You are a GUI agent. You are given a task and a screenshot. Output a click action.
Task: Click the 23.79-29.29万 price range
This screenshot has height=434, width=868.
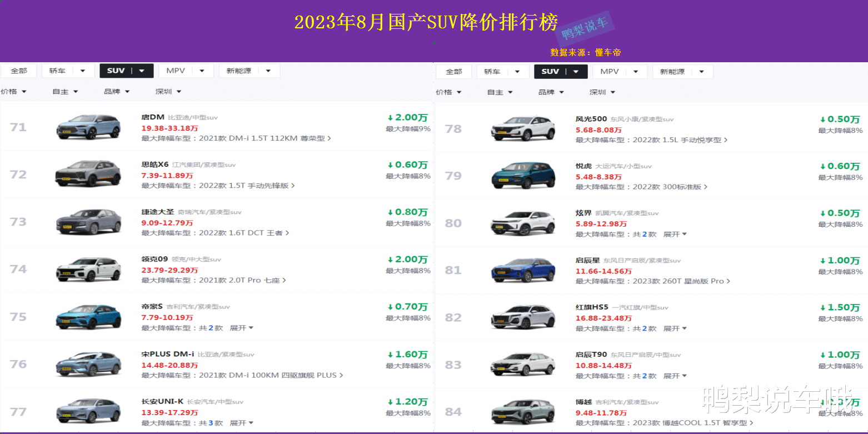(169, 270)
